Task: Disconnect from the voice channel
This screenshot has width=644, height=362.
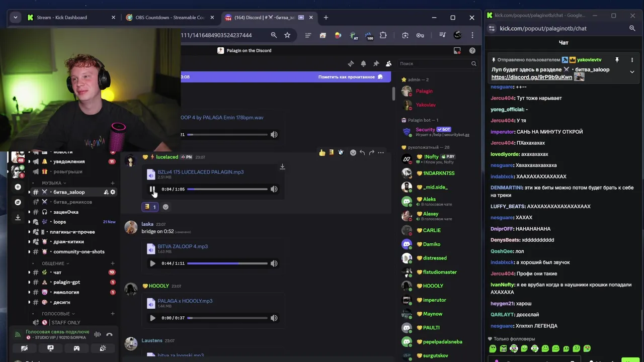Action: point(109,334)
